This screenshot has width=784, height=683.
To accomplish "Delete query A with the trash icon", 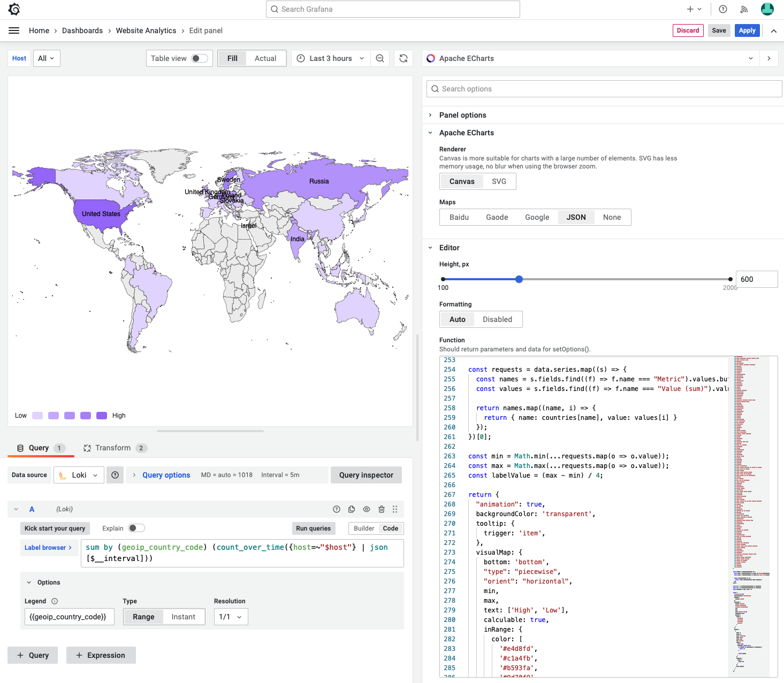I will [381, 509].
